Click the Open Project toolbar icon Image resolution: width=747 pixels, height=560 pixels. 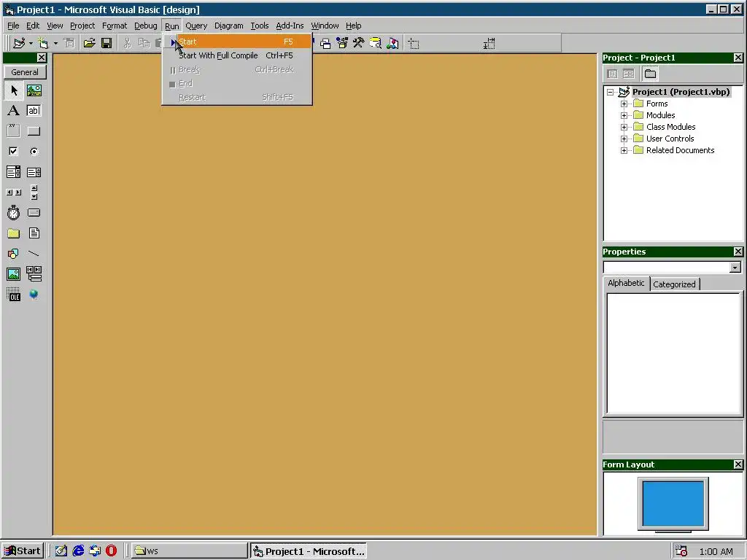pyautogui.click(x=89, y=43)
